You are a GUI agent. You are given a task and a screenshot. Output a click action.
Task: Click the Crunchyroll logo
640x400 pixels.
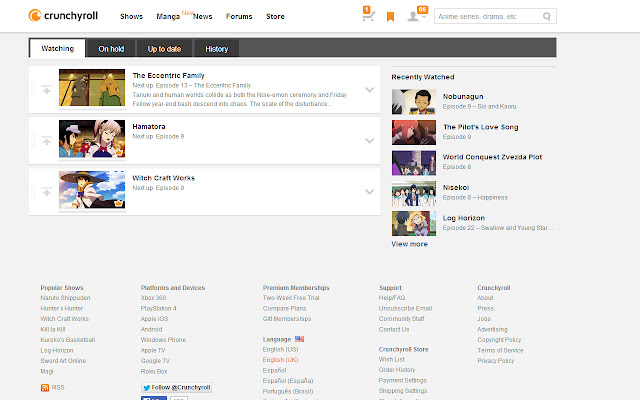point(63,16)
